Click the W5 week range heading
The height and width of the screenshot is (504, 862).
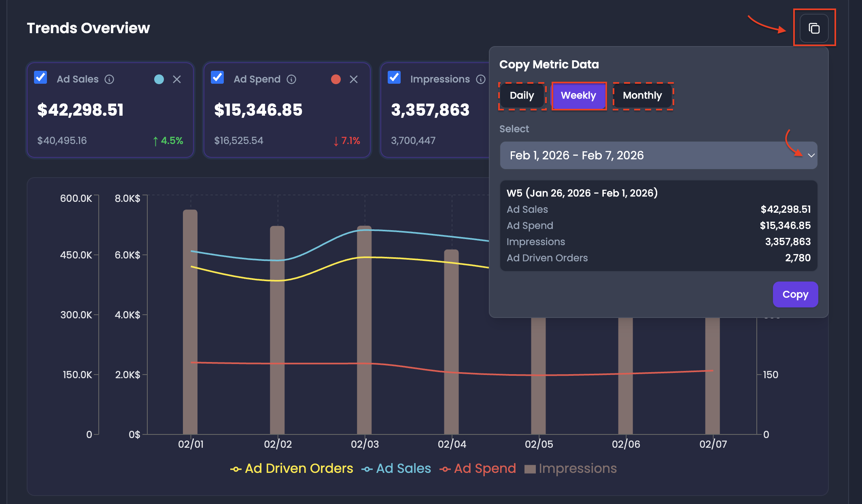click(x=582, y=193)
